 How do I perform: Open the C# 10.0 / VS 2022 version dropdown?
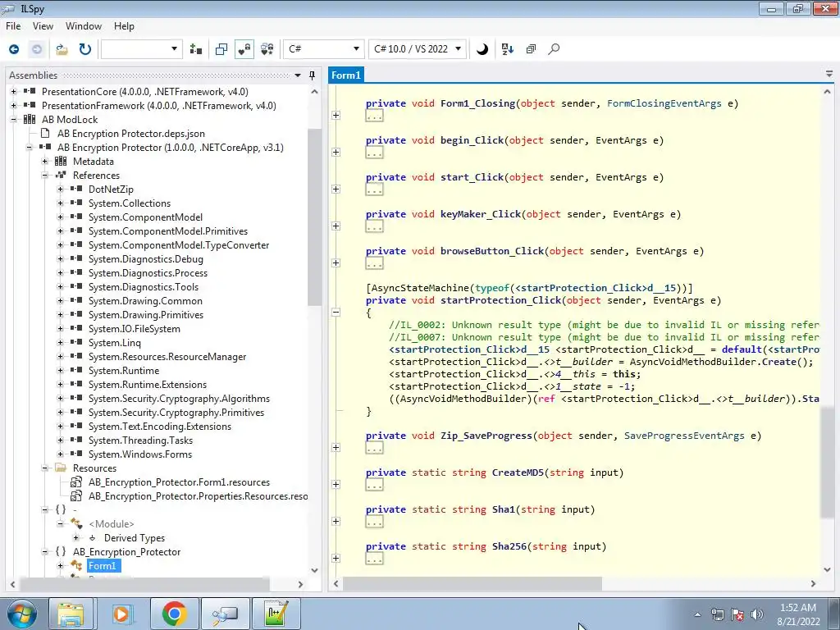(418, 49)
